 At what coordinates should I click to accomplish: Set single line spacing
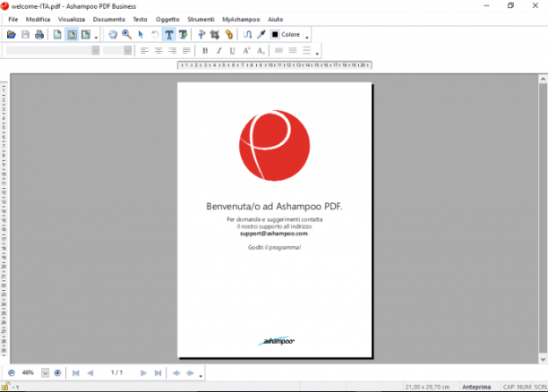(x=278, y=51)
